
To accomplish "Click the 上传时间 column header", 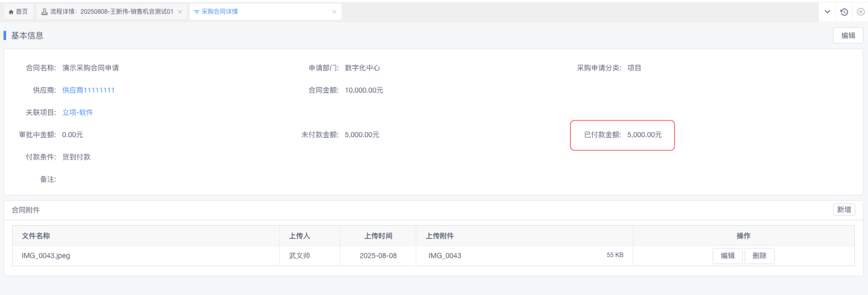I will pyautogui.click(x=378, y=236).
